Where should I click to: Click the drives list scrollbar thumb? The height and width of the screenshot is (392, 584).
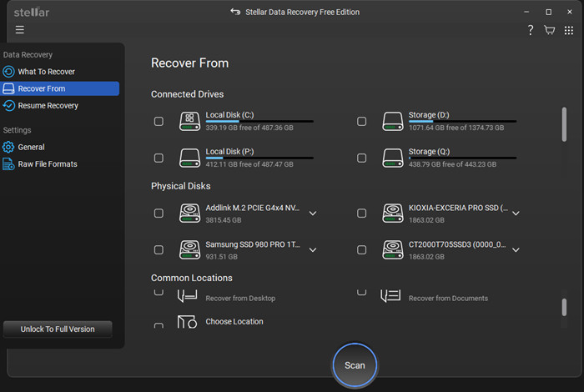[x=564, y=124]
